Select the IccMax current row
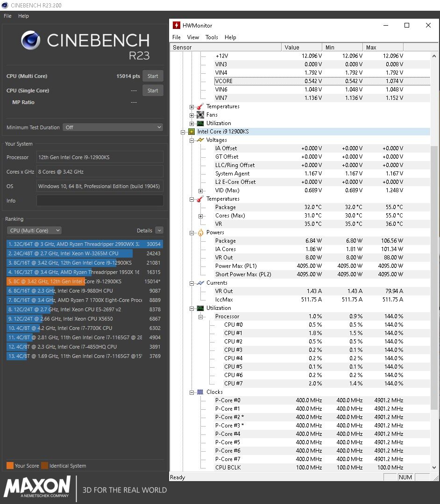The height and width of the screenshot is (504, 440). (x=322, y=300)
